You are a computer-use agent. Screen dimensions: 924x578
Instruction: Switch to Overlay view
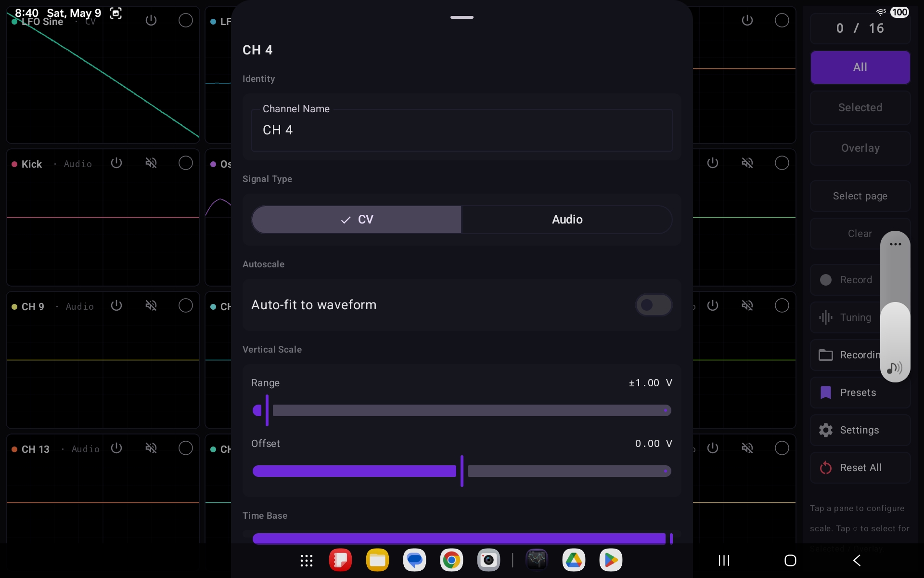(860, 148)
